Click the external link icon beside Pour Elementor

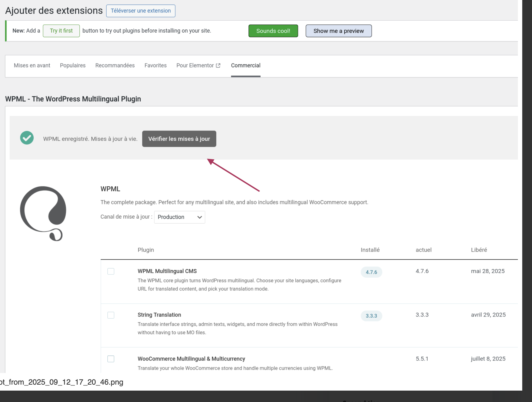[218, 66]
